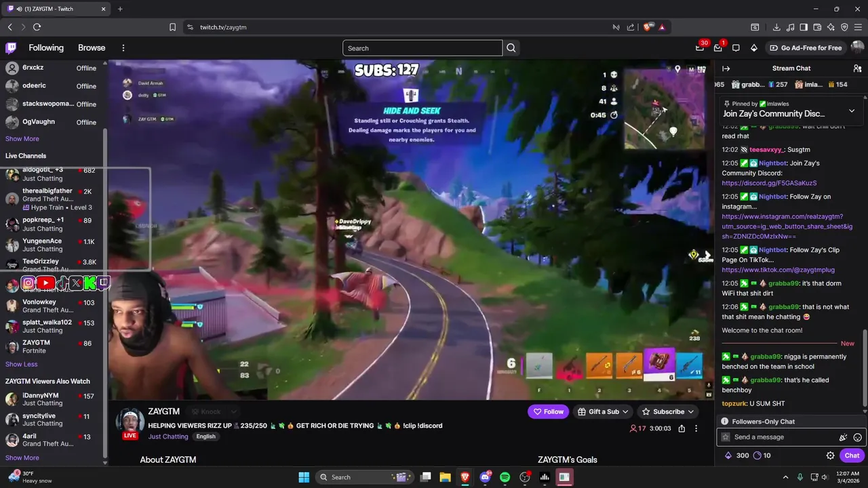Click the share stream icon below the video
868x488 pixels.
682,428
